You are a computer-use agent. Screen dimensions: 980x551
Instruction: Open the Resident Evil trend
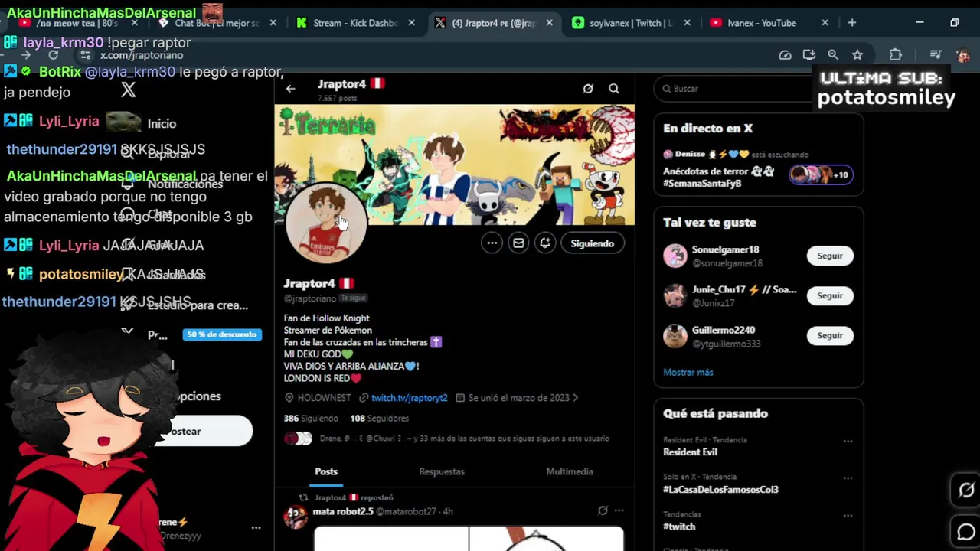click(690, 452)
